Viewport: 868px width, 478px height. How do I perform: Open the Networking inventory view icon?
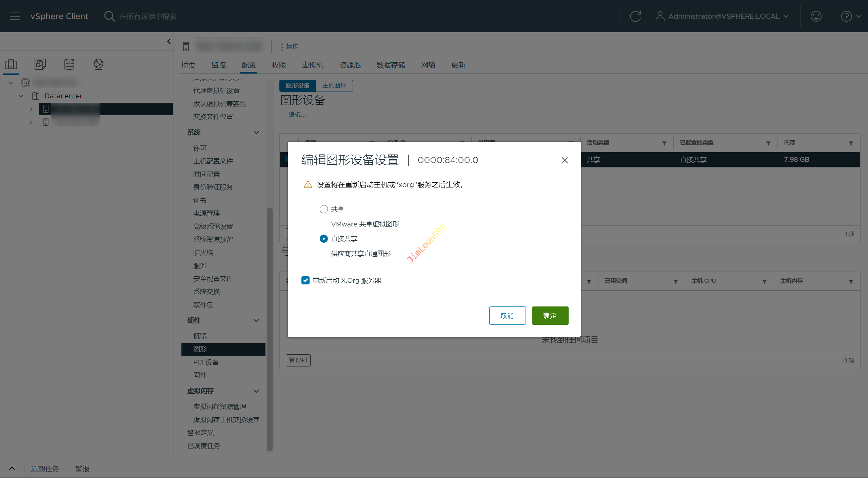(98, 64)
